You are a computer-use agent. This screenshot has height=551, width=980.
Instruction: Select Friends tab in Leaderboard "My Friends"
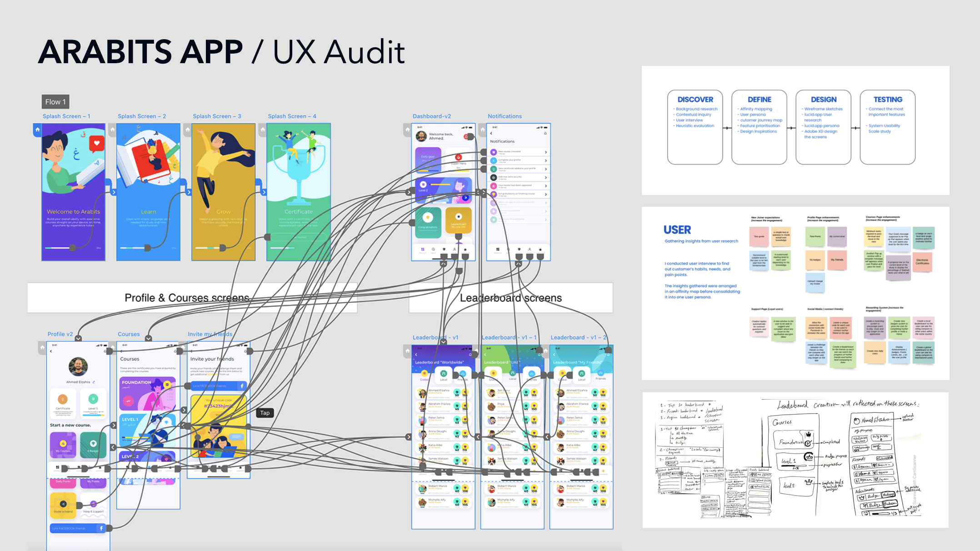[x=601, y=375]
